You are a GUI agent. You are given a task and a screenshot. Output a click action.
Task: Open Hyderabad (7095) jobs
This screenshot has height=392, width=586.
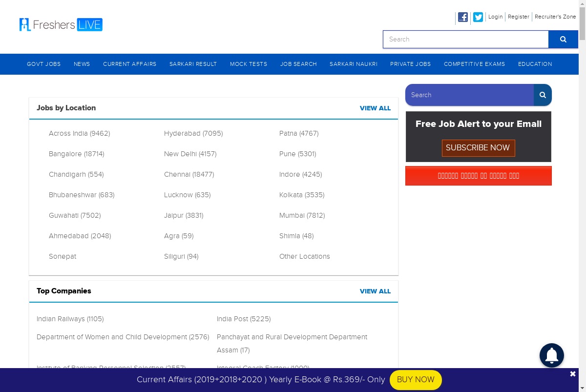tap(193, 133)
